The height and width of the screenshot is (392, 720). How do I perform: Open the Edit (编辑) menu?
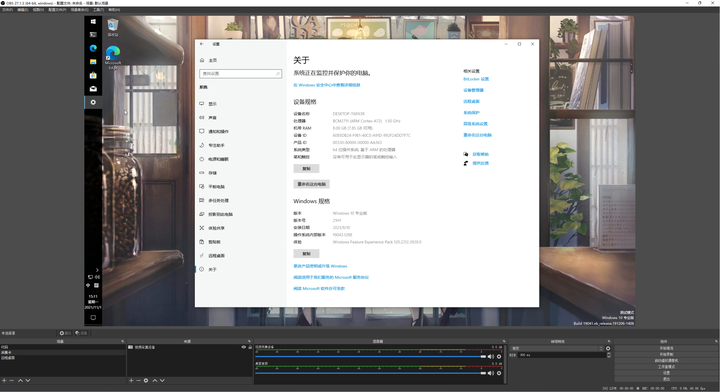click(x=22, y=10)
